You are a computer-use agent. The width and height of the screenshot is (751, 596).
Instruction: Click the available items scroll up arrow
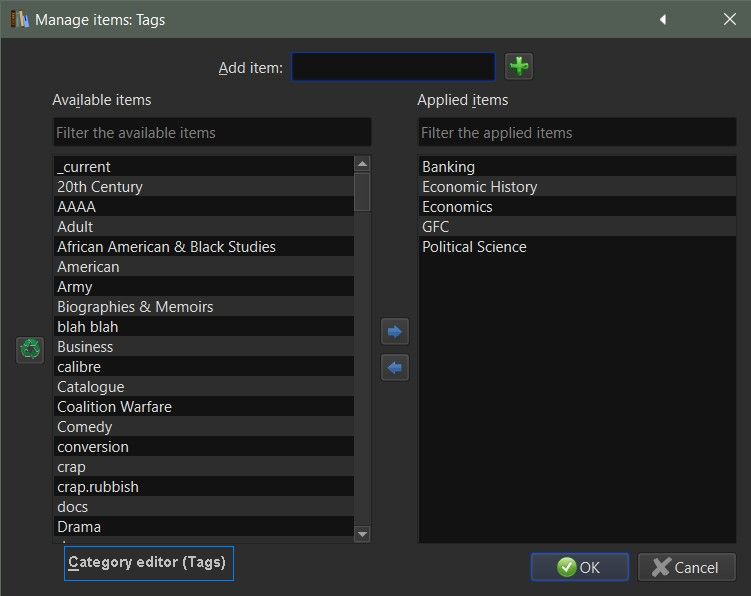363,164
